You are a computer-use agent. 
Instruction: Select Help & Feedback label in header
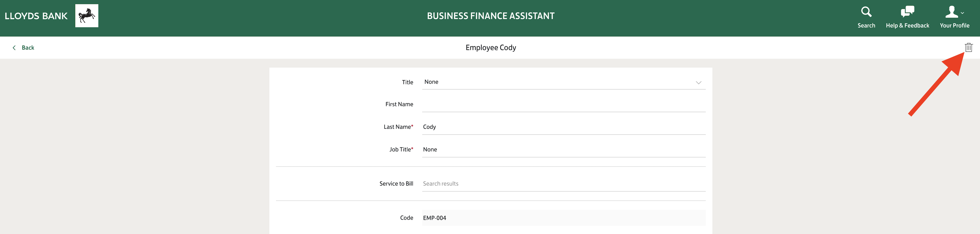(907, 25)
